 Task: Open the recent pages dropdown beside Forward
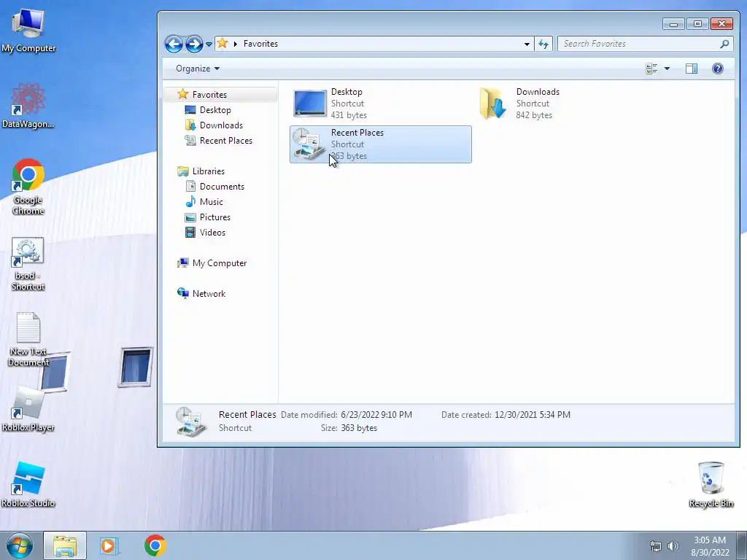click(209, 44)
